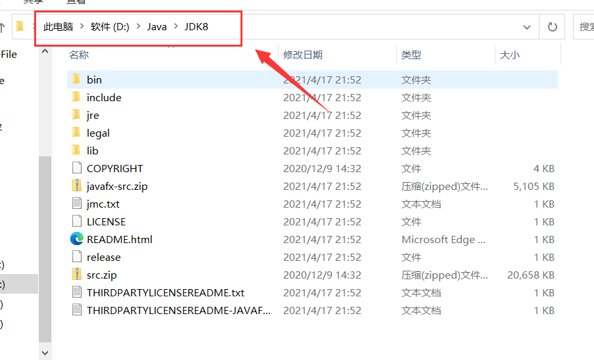This screenshot has width=594, height=364.
Task: Click the README.html Edge icon
Action: point(77,239)
